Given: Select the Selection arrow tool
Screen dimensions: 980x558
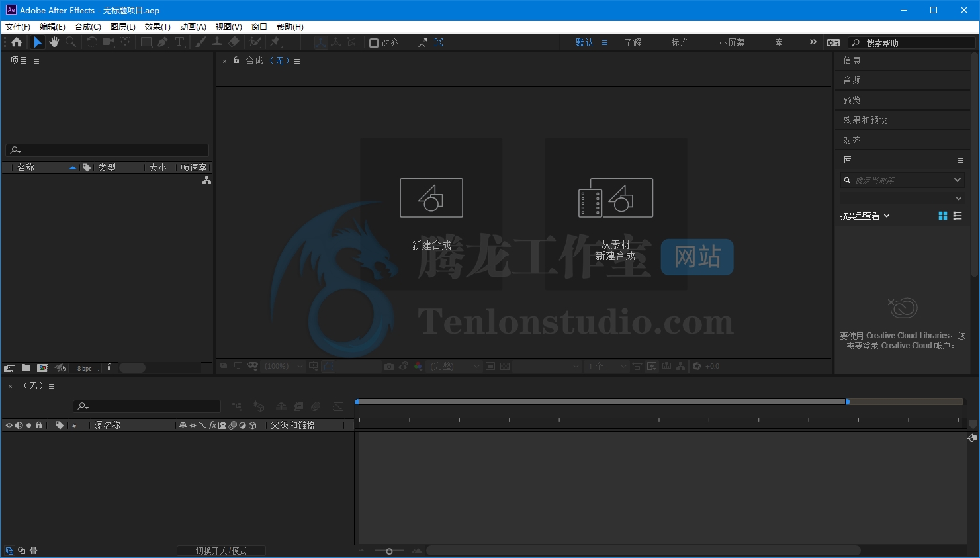Looking at the screenshot, I should (38, 42).
